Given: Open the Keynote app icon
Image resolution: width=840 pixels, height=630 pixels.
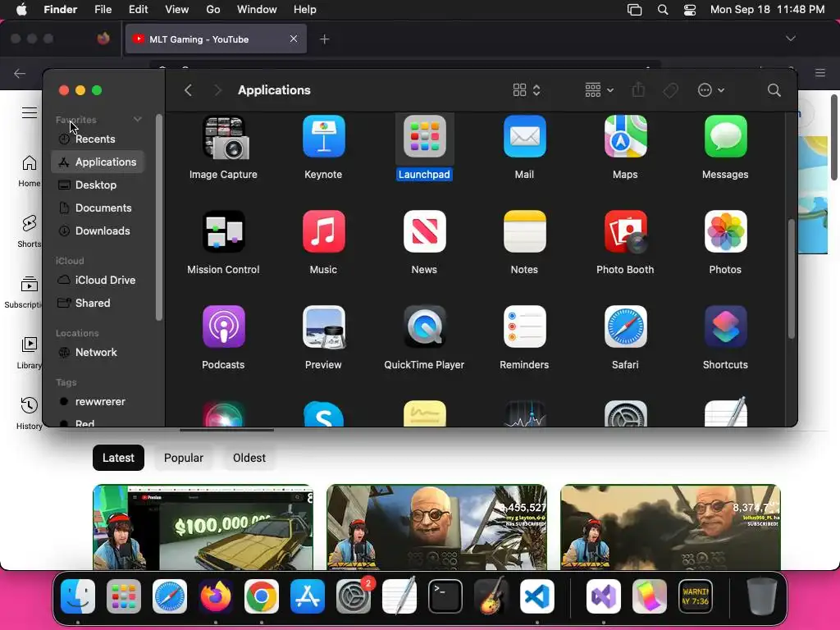Looking at the screenshot, I should point(323,137).
